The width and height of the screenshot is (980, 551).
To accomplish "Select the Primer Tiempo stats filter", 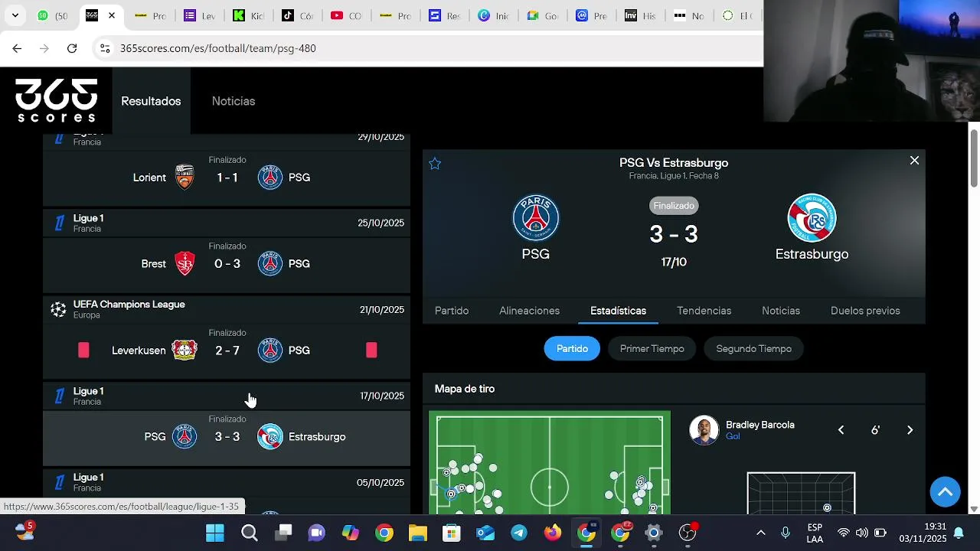I will (x=652, y=349).
